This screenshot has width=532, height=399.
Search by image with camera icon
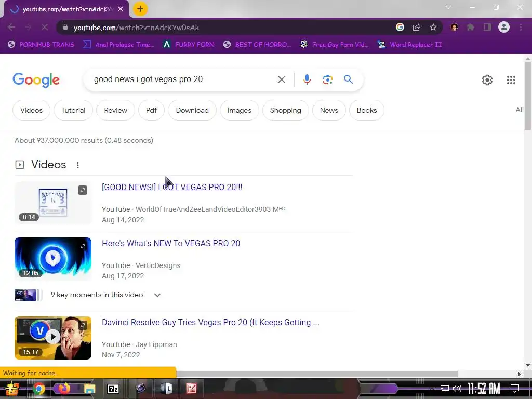[x=327, y=79]
